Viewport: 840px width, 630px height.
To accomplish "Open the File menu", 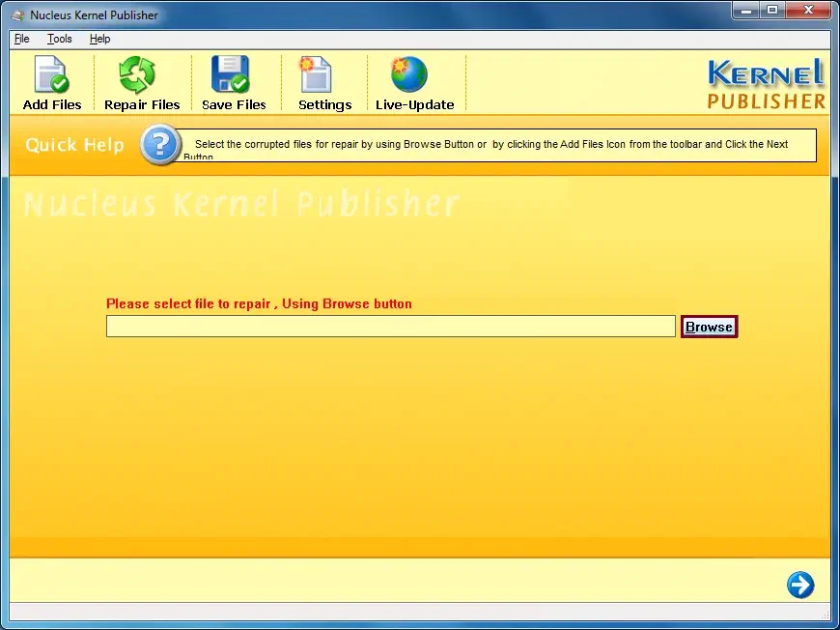I will coord(22,39).
